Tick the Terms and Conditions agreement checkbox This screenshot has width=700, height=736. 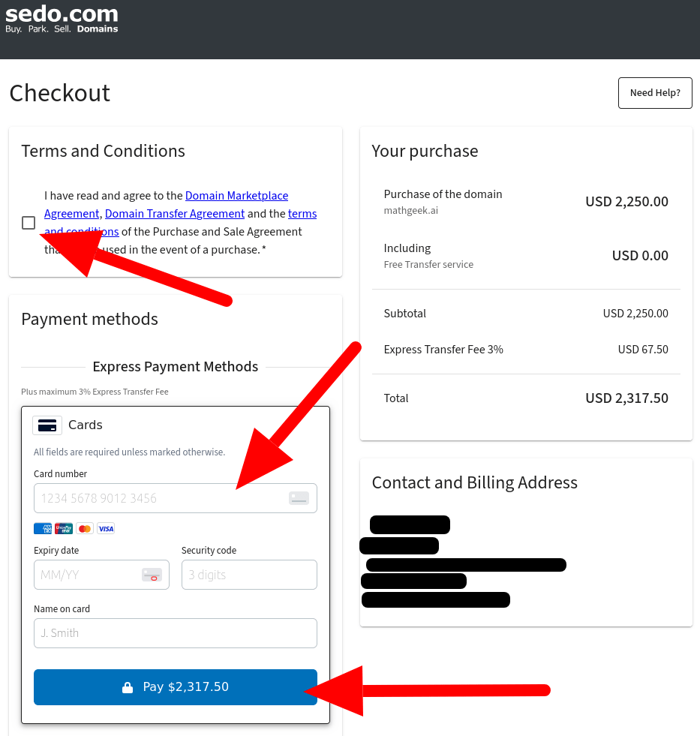(29, 223)
